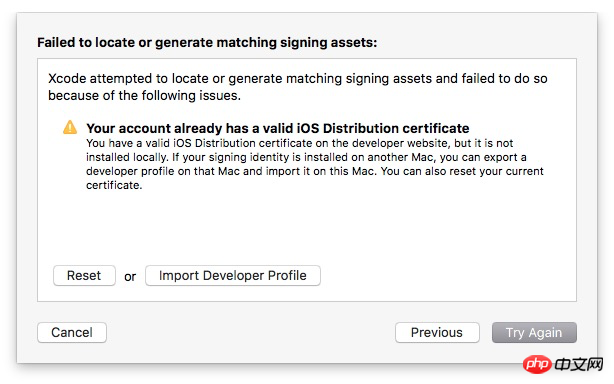Image resolution: width=614 pixels, height=384 pixels.
Task: Select the 'Failed to locate or generate' heading
Action: pos(207,42)
